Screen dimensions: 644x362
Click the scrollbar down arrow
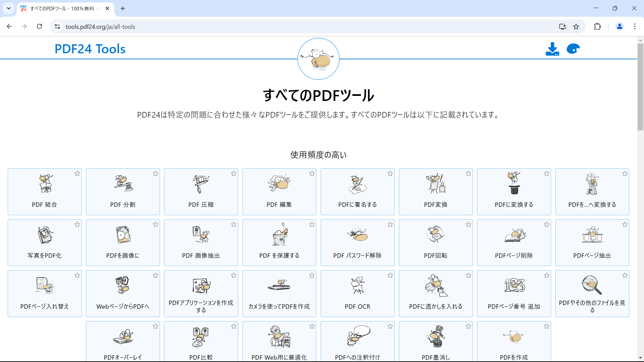(640, 358)
